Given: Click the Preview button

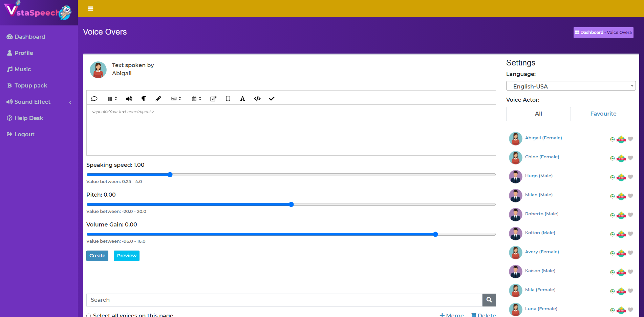Looking at the screenshot, I should pos(127,256).
